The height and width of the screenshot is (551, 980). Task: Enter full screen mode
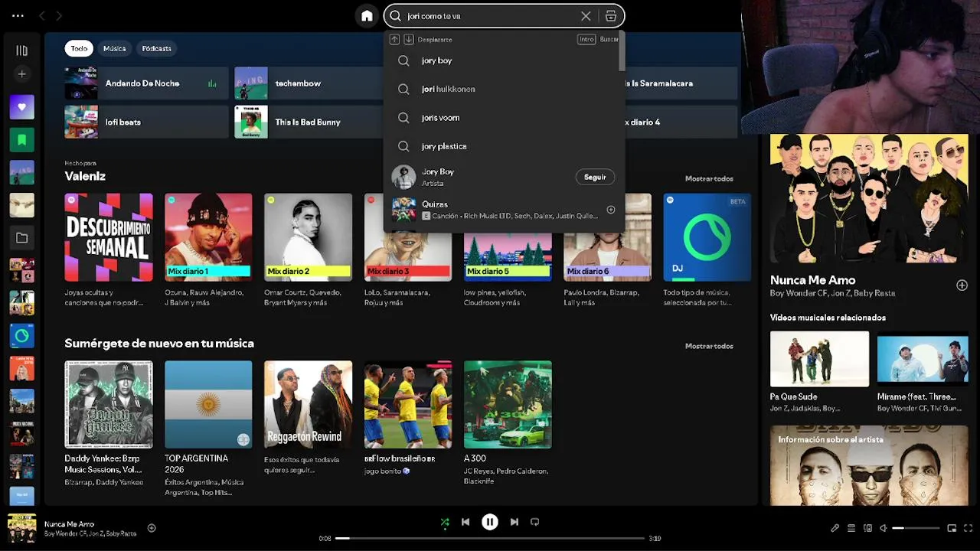[x=969, y=528]
